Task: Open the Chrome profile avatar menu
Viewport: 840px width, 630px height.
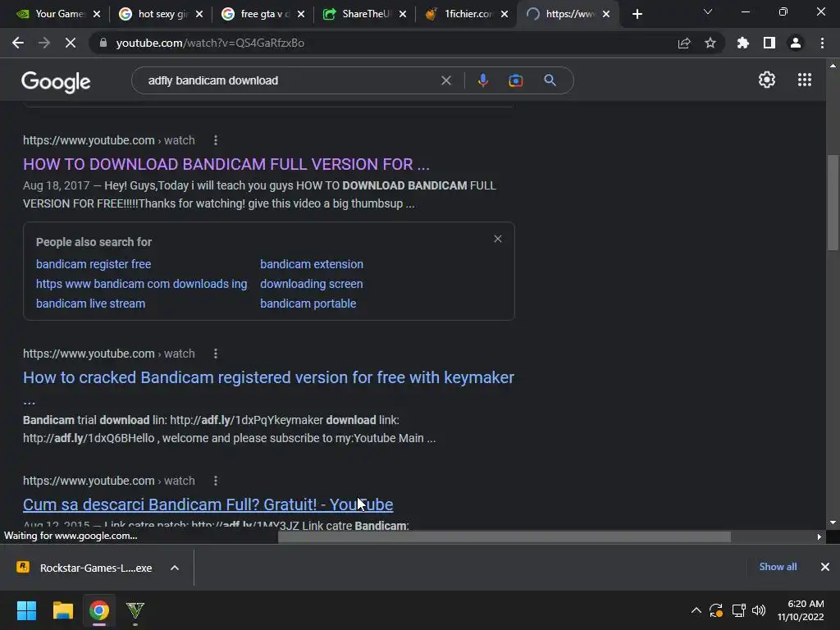Action: click(796, 43)
